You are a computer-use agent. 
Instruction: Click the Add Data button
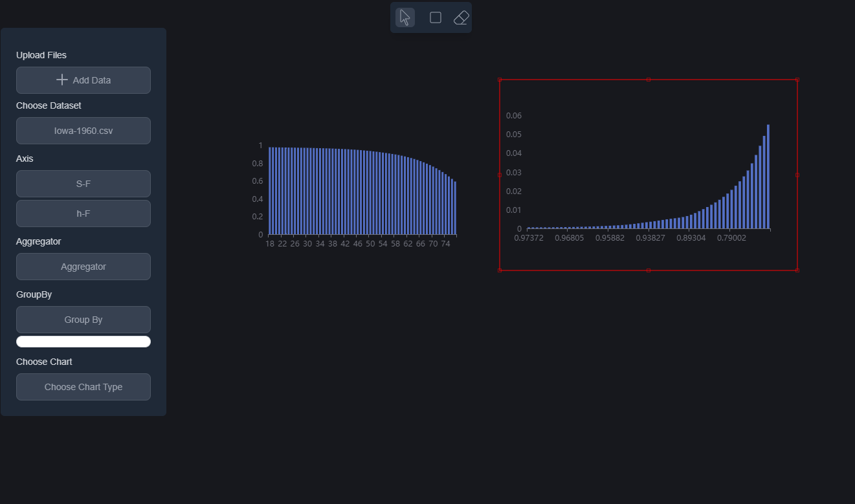(x=83, y=80)
